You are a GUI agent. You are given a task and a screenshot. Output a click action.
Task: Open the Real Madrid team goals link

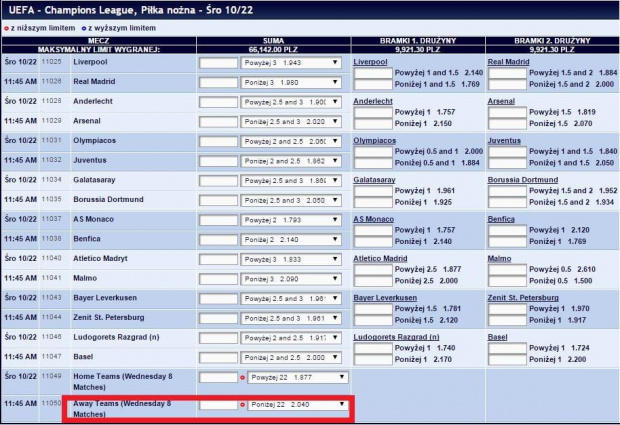pos(508,62)
